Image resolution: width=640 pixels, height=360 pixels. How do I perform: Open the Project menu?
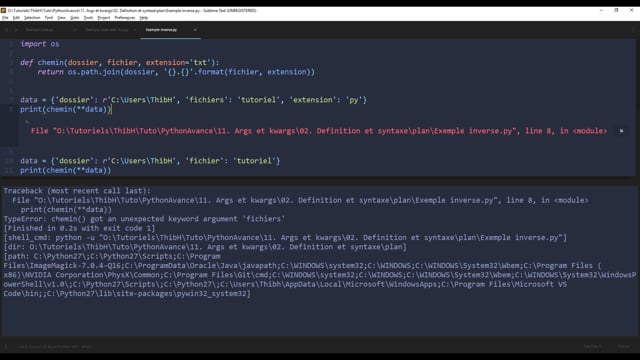click(x=104, y=18)
